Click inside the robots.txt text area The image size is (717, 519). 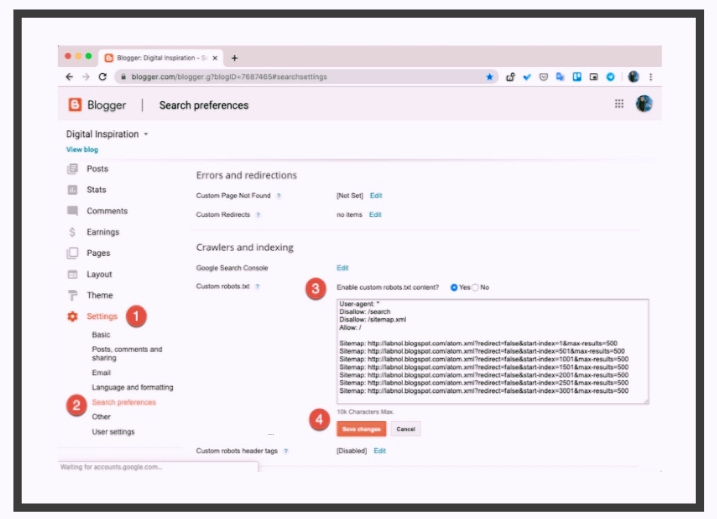492,351
